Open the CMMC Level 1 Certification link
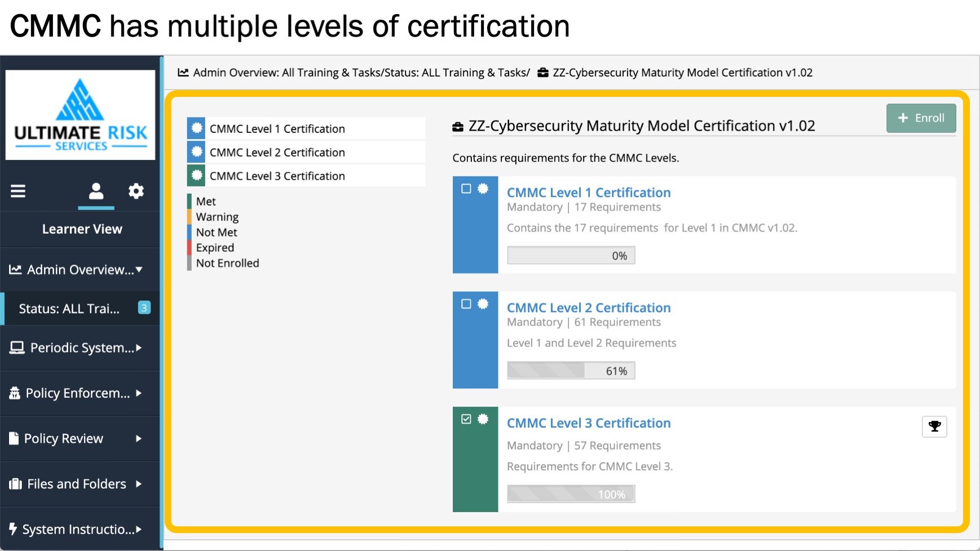Image resolution: width=980 pixels, height=551 pixels. coord(589,193)
